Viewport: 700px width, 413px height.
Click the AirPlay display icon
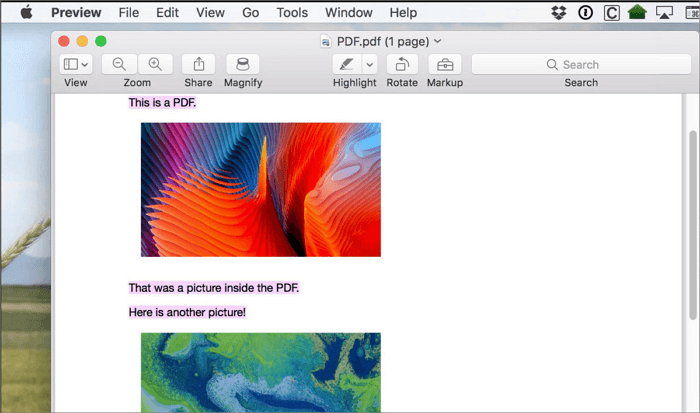tap(664, 13)
